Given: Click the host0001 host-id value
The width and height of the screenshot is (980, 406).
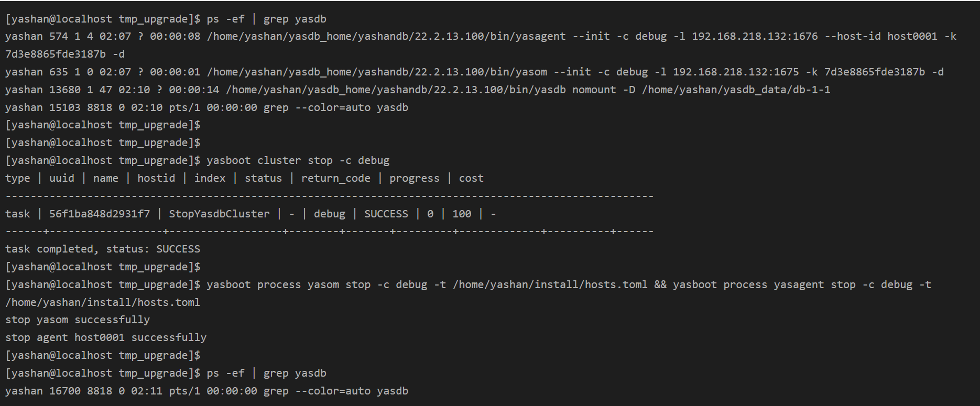Looking at the screenshot, I should tap(912, 37).
